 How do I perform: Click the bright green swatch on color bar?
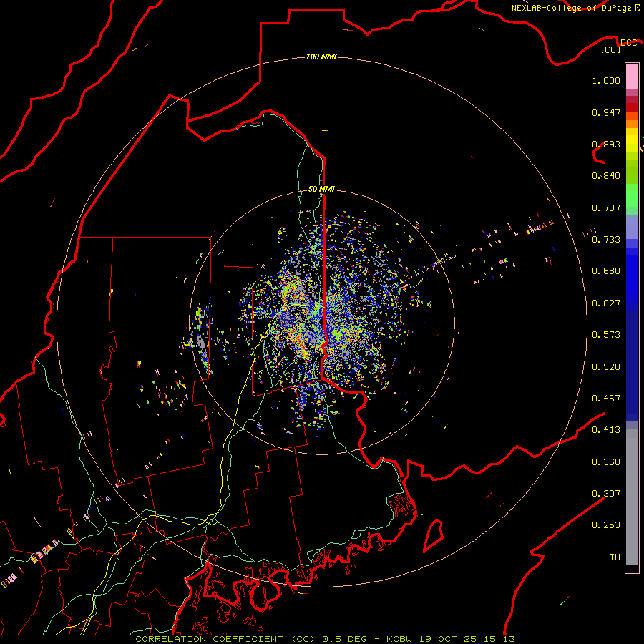(x=632, y=195)
